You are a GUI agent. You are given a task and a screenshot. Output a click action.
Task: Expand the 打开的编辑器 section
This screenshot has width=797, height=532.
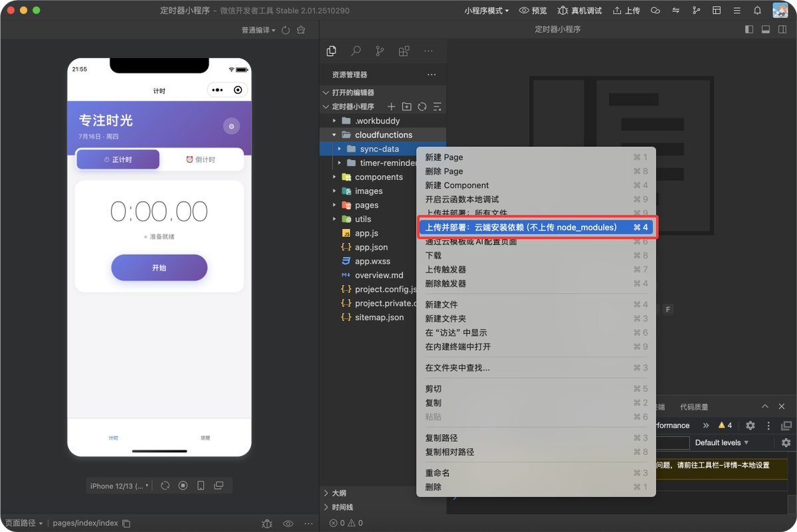383,92
